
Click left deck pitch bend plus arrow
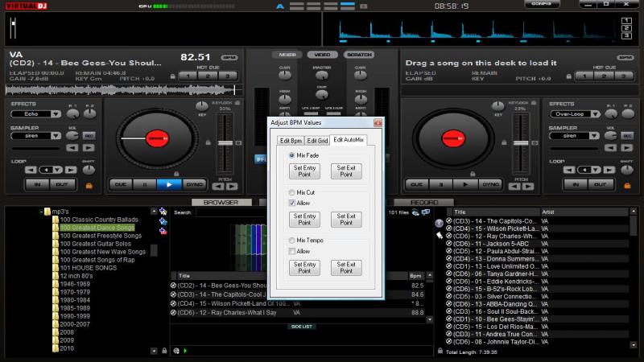(232, 187)
